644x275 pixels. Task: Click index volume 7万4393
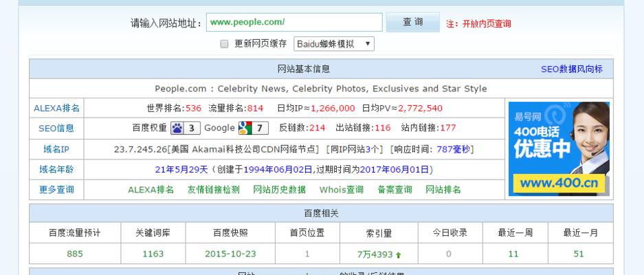(x=375, y=254)
